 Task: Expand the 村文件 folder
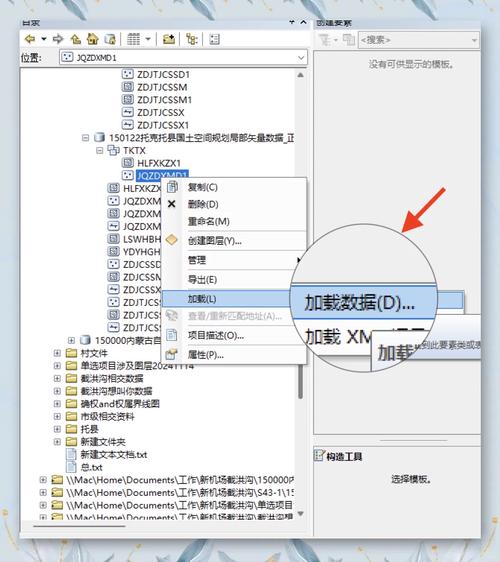pyautogui.click(x=57, y=353)
